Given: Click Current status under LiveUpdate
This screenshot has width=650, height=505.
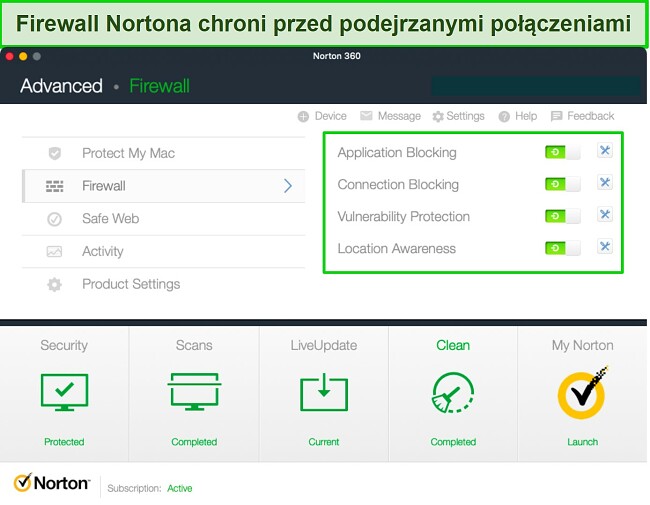Looking at the screenshot, I should (x=324, y=442).
